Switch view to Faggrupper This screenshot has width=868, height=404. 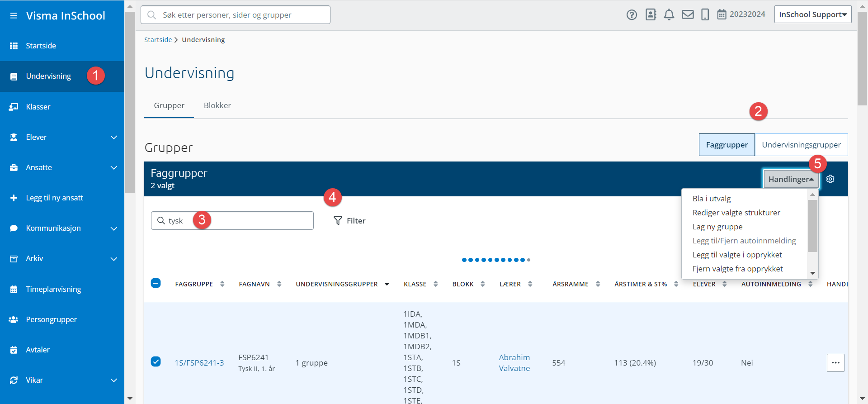(727, 145)
